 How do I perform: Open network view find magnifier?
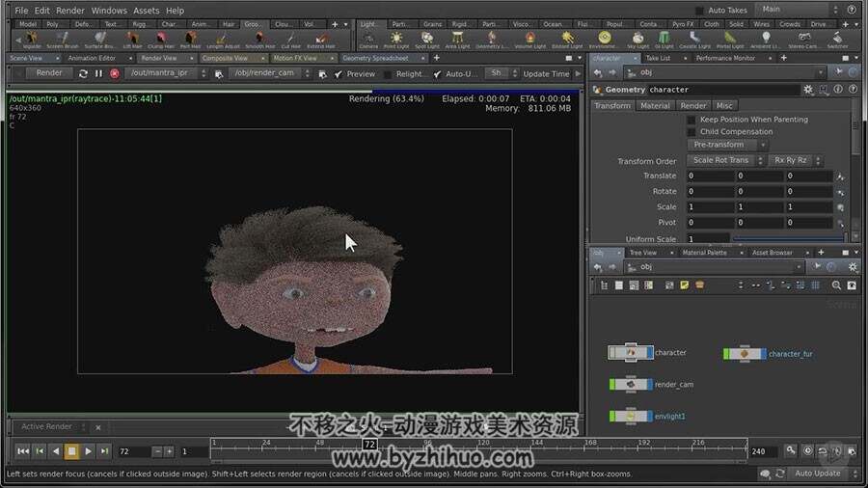click(x=836, y=285)
